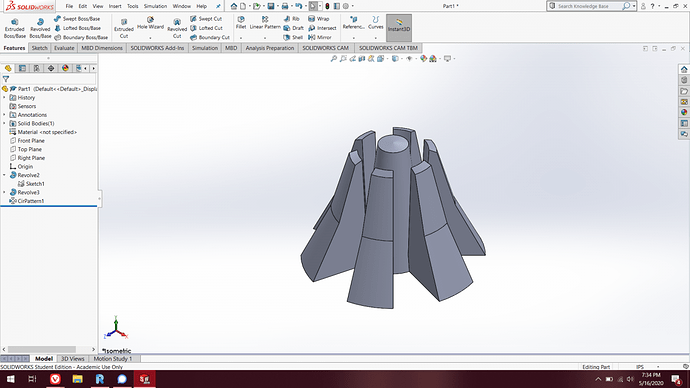Viewport: 690px width, 388px height.
Task: Select the Rib feature
Action: (x=292, y=19)
